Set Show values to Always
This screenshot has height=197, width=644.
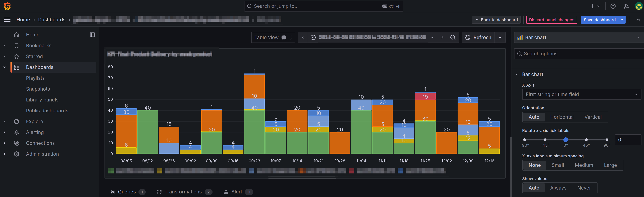(x=558, y=188)
